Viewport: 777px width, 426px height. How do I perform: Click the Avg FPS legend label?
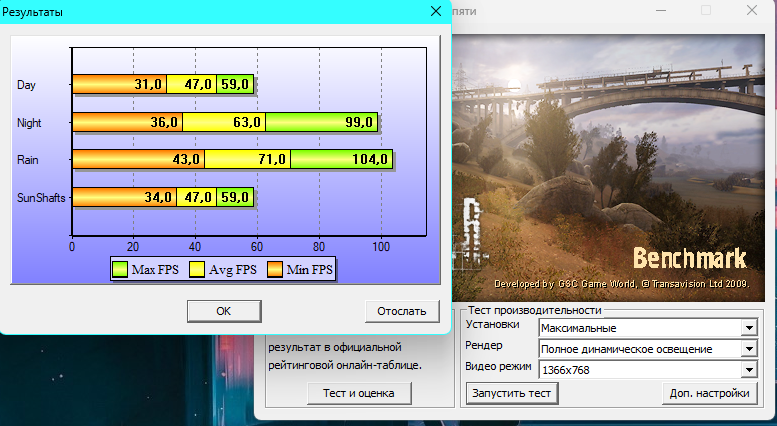click(x=233, y=269)
